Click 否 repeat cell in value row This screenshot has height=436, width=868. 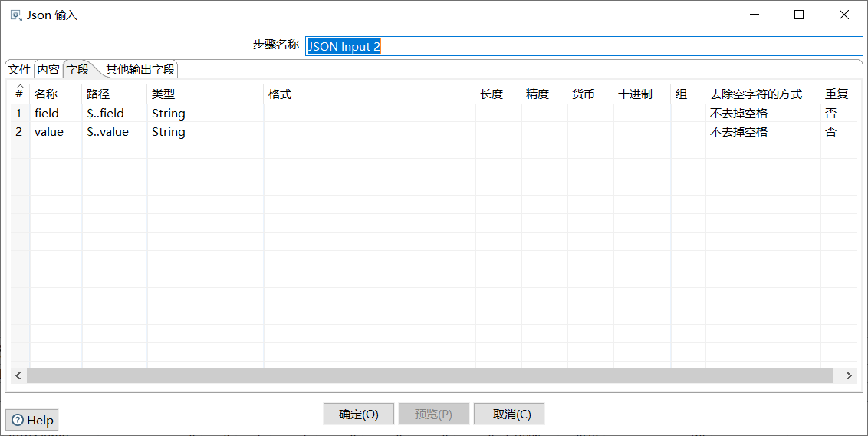(838, 132)
